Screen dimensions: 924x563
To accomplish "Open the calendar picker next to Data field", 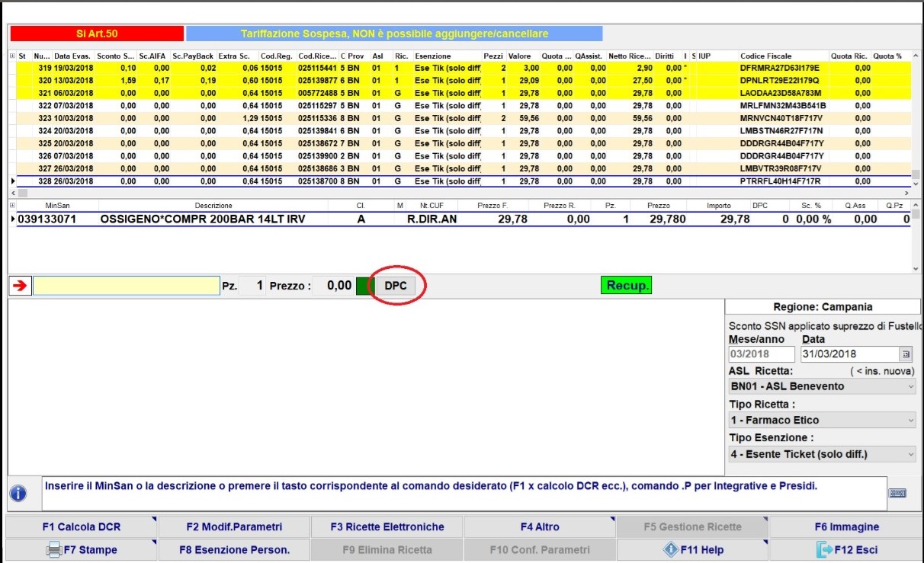I will coord(906,354).
